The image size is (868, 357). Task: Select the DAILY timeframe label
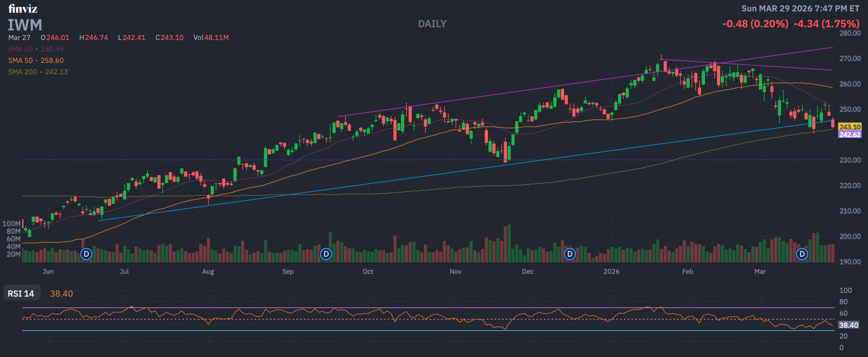click(x=432, y=24)
